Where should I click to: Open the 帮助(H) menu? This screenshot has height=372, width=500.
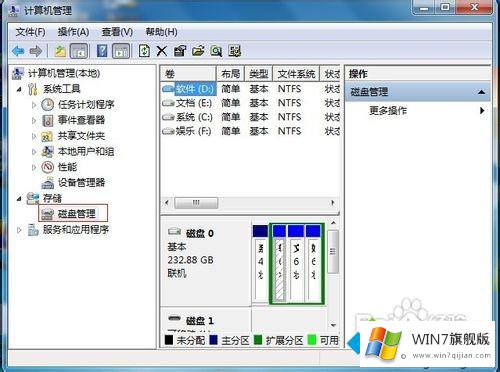[x=161, y=32]
